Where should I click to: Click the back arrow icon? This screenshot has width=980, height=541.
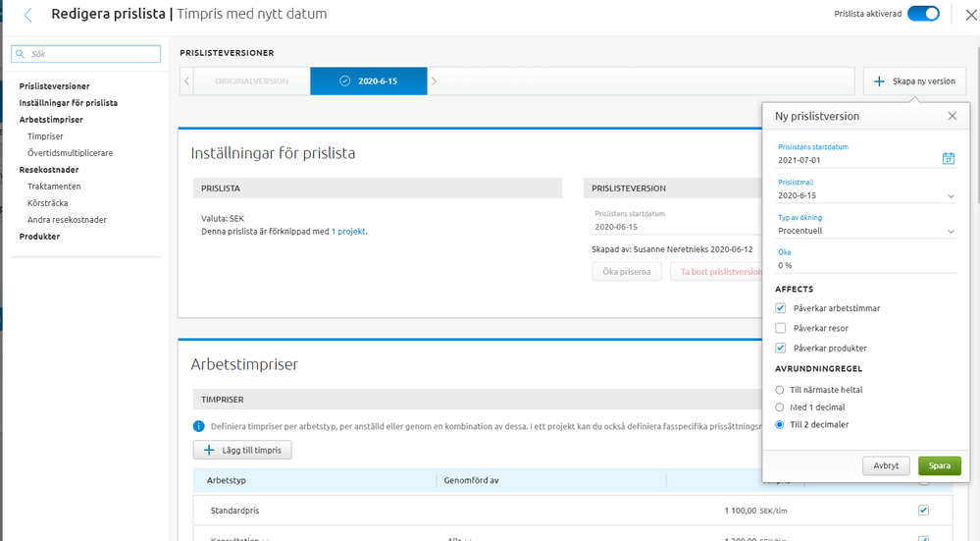[27, 15]
